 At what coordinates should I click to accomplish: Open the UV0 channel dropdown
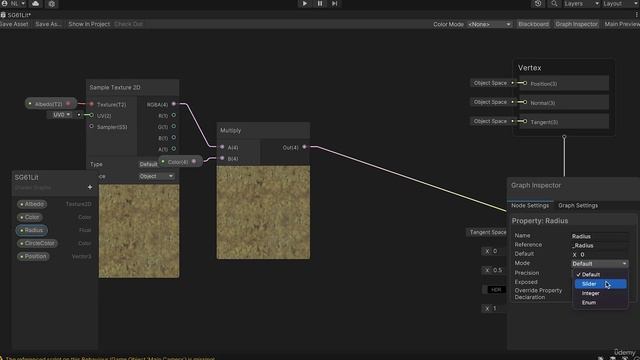pos(61,115)
